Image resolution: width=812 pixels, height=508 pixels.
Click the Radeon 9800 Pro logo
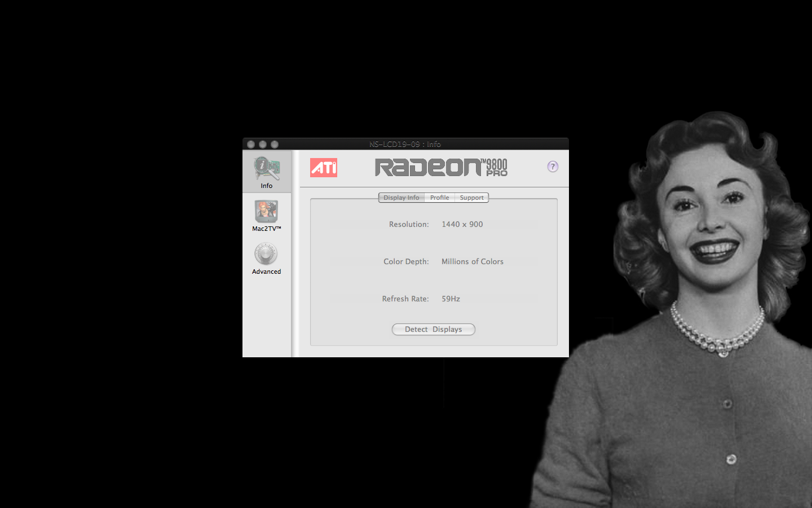coord(441,167)
